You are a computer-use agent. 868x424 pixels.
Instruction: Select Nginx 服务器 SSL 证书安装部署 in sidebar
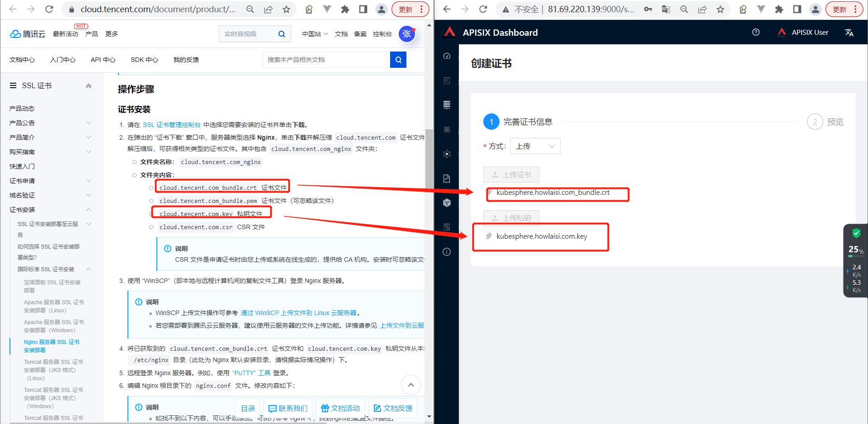[52, 346]
